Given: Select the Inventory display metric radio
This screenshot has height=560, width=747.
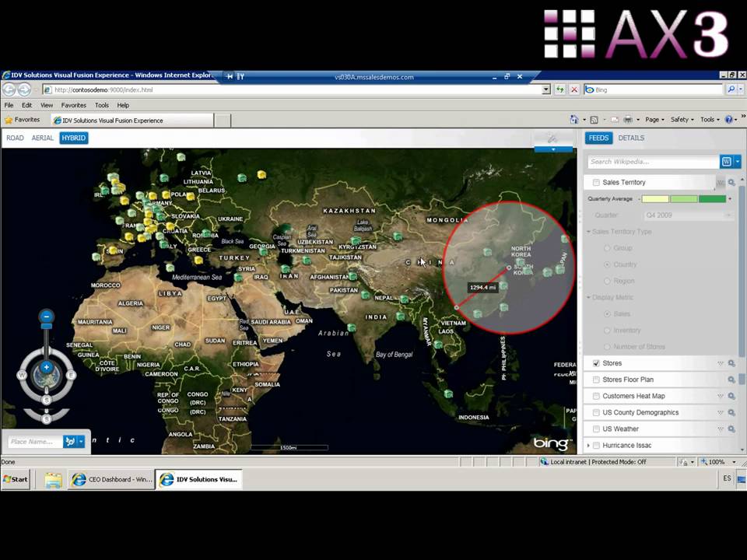Looking at the screenshot, I should pos(607,331).
